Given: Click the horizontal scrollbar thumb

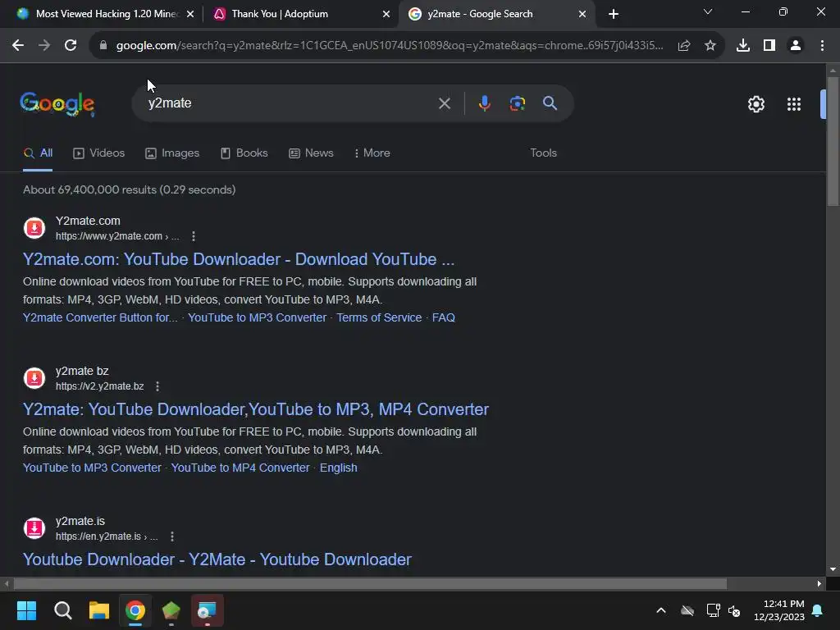Looking at the screenshot, I should (x=370, y=583).
